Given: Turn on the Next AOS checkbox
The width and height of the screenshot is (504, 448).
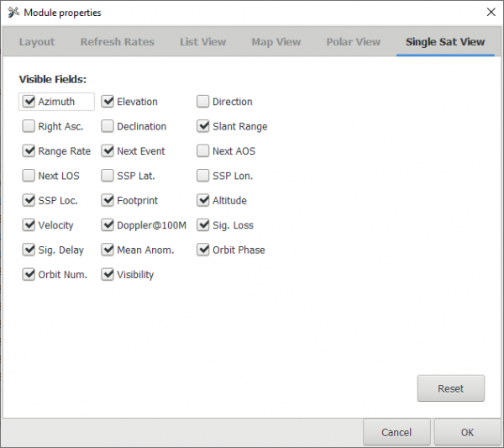Looking at the screenshot, I should [x=203, y=151].
